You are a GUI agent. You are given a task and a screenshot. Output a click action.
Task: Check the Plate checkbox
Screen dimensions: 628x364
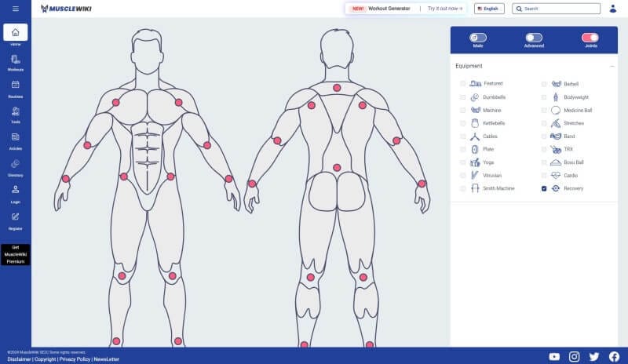[462, 149]
